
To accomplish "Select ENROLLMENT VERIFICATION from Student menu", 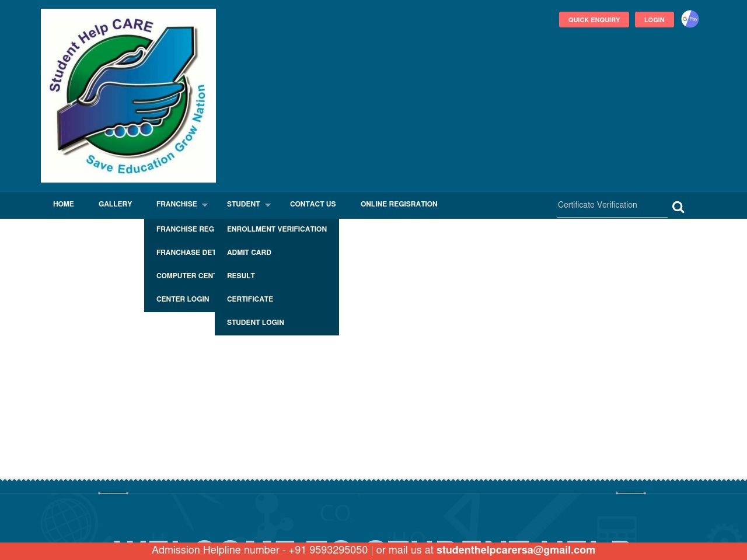I will 277,229.
